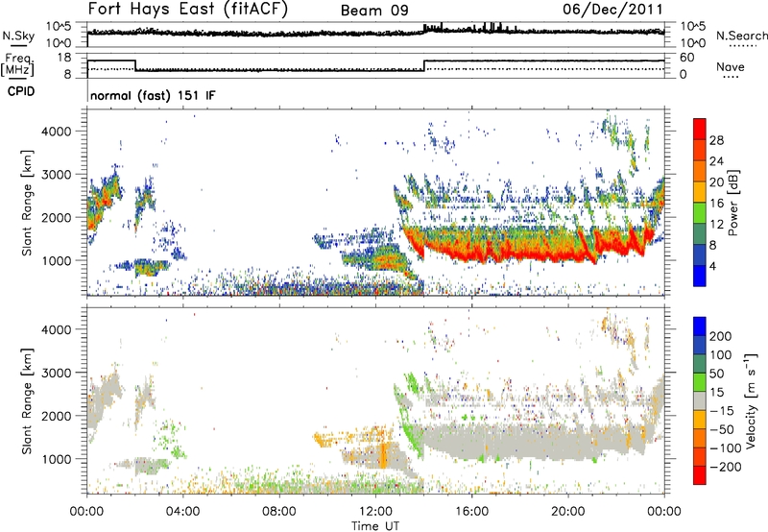
Task: Click the '4000' tick on power panel
Action: (x=57, y=132)
